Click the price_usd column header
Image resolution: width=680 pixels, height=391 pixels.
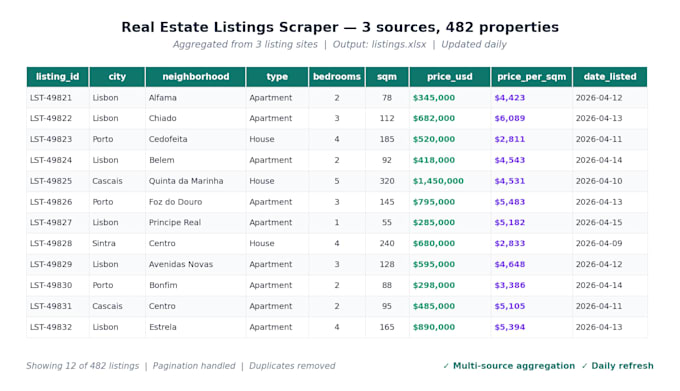[x=450, y=77]
